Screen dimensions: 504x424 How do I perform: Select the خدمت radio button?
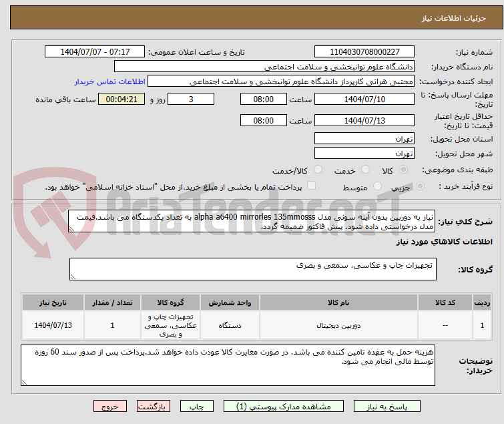[x=365, y=170]
